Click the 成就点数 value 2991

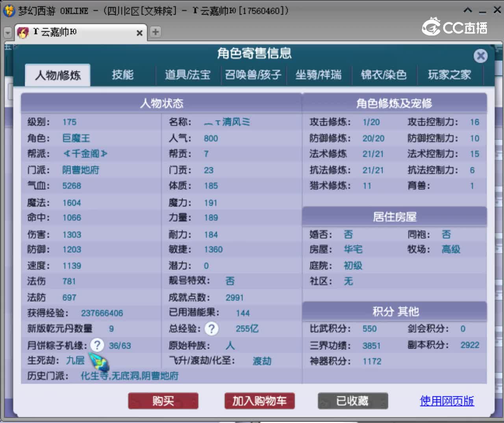[x=234, y=298]
